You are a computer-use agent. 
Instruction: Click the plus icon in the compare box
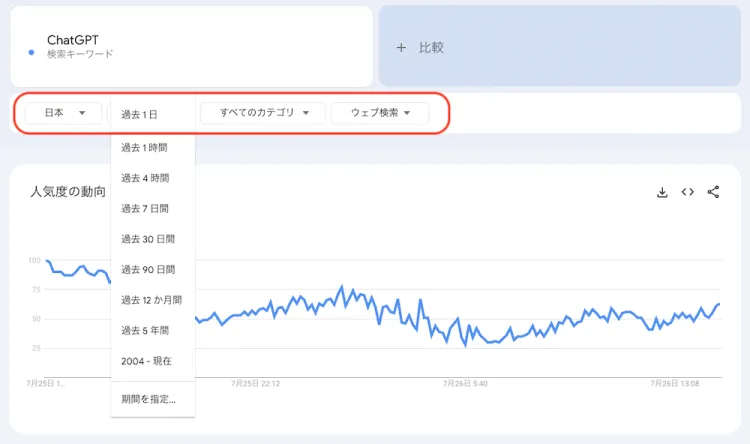pyautogui.click(x=401, y=47)
